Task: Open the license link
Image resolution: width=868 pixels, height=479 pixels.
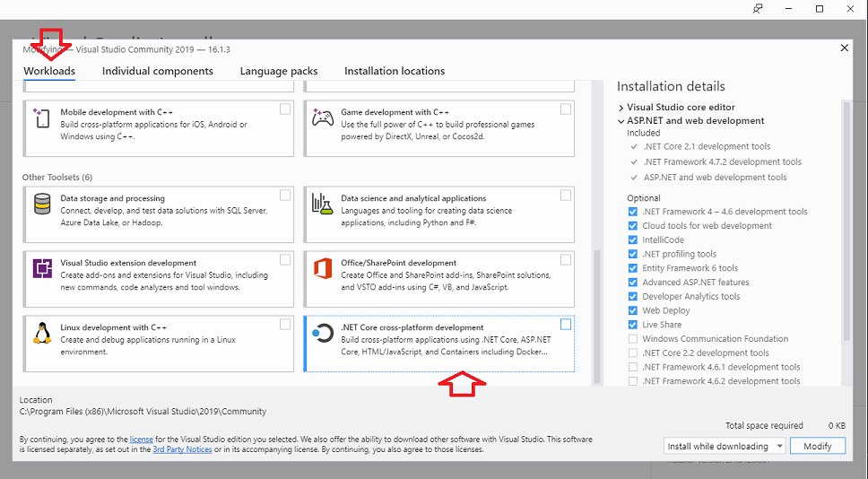Action: coord(141,440)
